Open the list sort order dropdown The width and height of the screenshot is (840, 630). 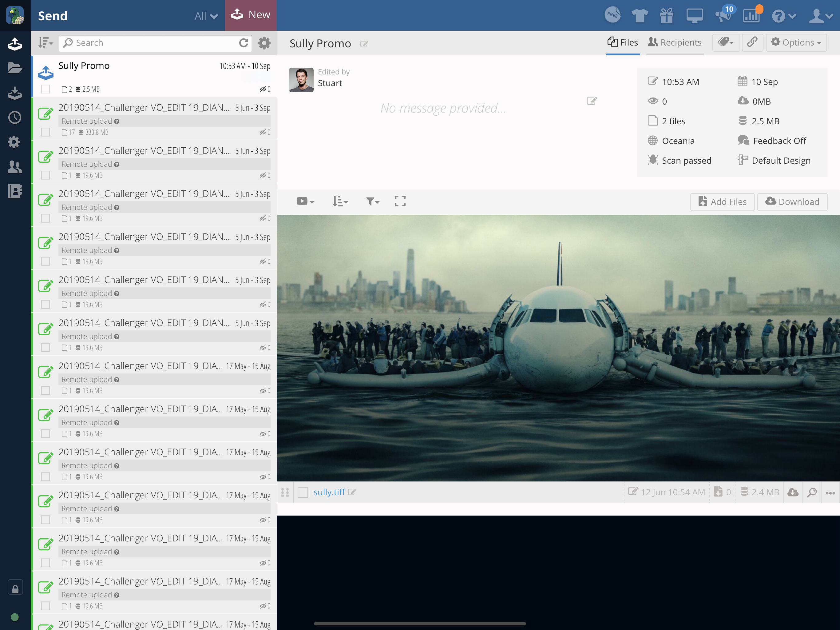click(45, 42)
